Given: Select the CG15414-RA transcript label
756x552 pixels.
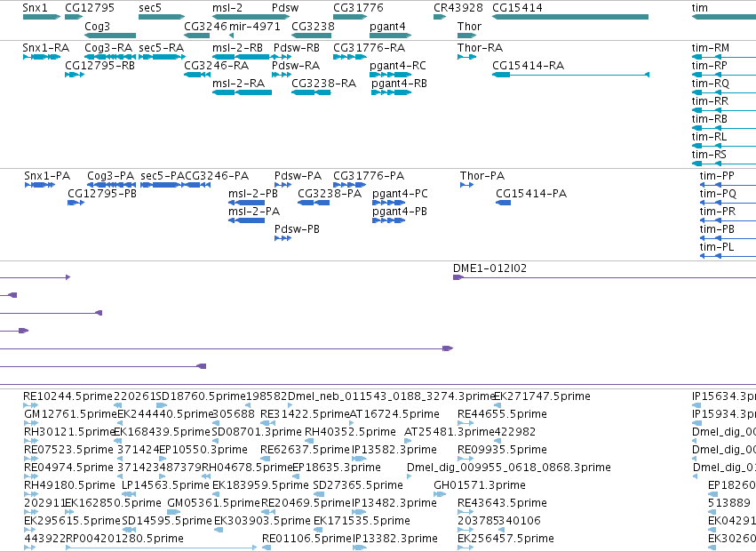Looking at the screenshot, I should 528,65.
